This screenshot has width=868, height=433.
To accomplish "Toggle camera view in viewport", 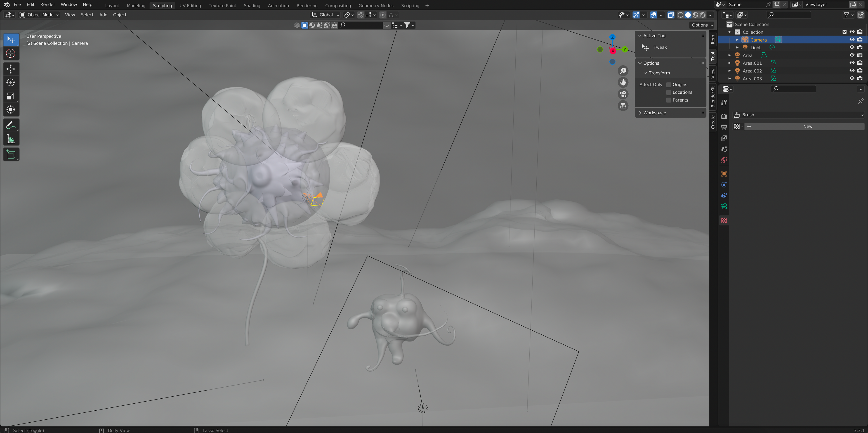I will (x=623, y=94).
